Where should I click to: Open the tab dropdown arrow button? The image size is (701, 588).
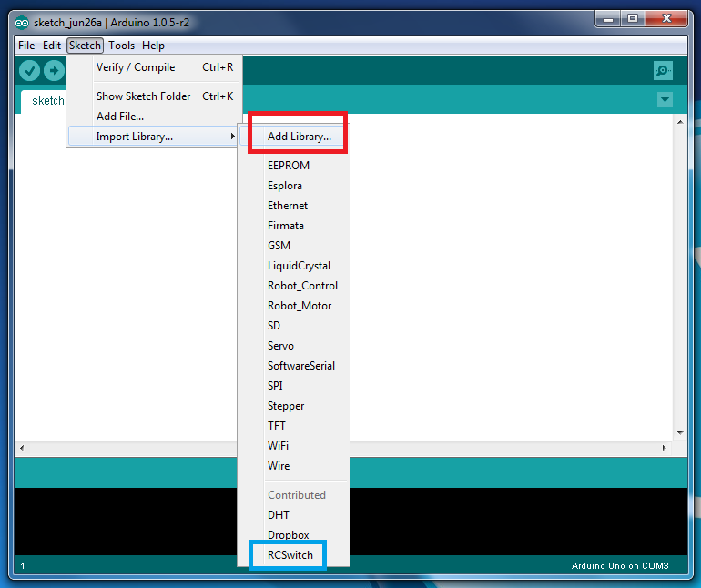pos(665,100)
